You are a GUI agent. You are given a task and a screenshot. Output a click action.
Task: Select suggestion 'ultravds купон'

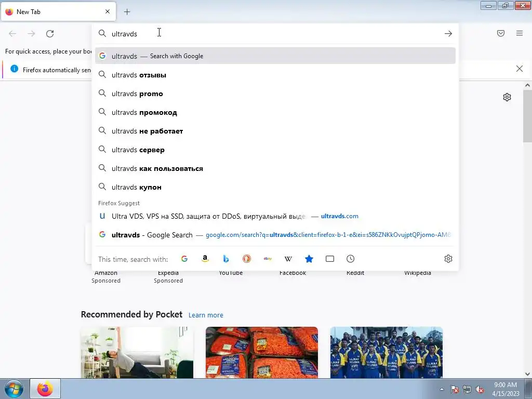click(x=275, y=187)
